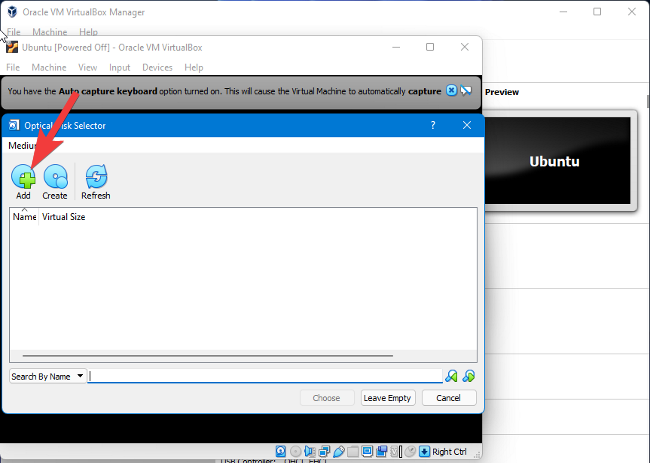Click the help question mark in dialog title
This screenshot has width=650, height=463.
pyautogui.click(x=433, y=125)
